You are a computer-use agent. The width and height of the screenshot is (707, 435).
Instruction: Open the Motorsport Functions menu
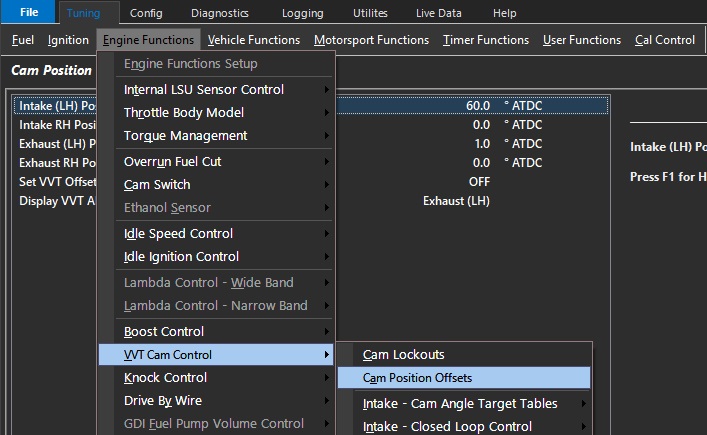pyautogui.click(x=371, y=40)
